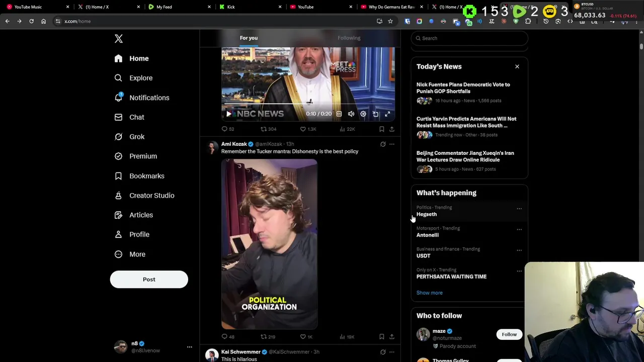
Task: Switch to the My Feed browser tab
Action: pos(179,7)
